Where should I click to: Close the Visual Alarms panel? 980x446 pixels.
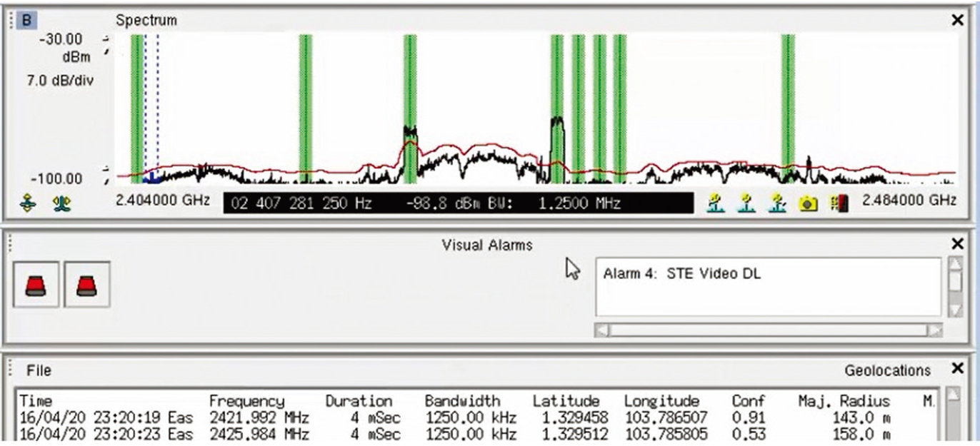(x=958, y=245)
